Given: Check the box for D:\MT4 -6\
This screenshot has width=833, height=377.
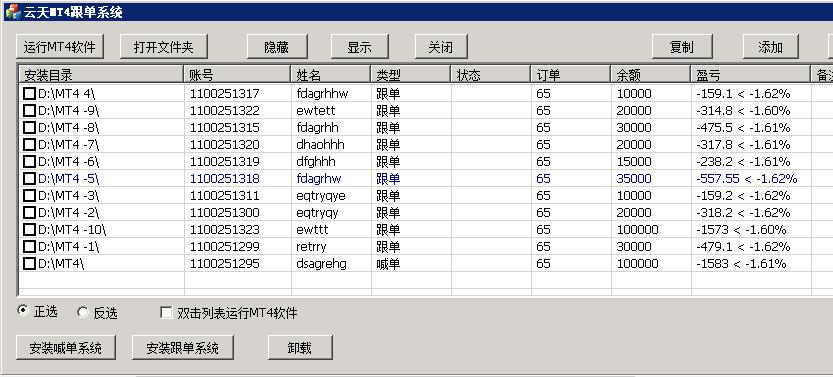Looking at the screenshot, I should [x=30, y=162].
